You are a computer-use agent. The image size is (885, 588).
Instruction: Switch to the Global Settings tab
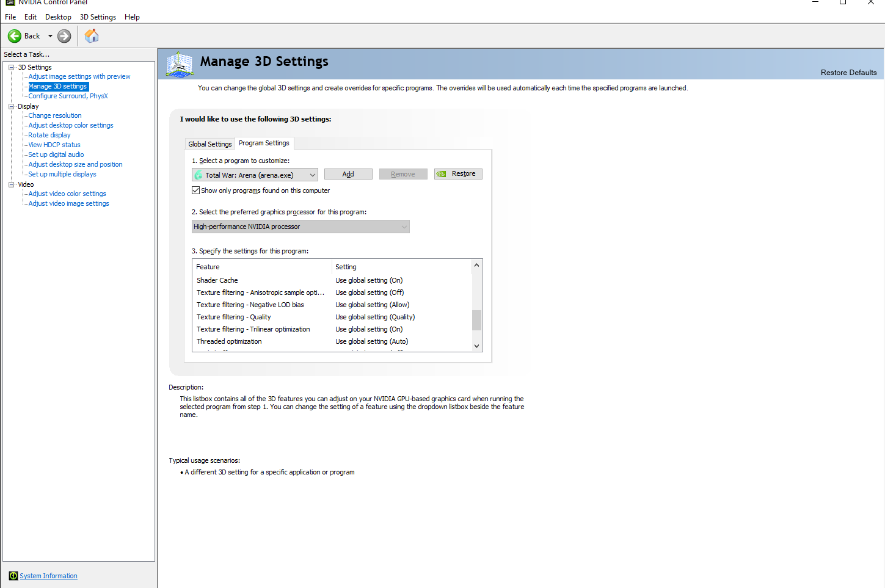[210, 144]
